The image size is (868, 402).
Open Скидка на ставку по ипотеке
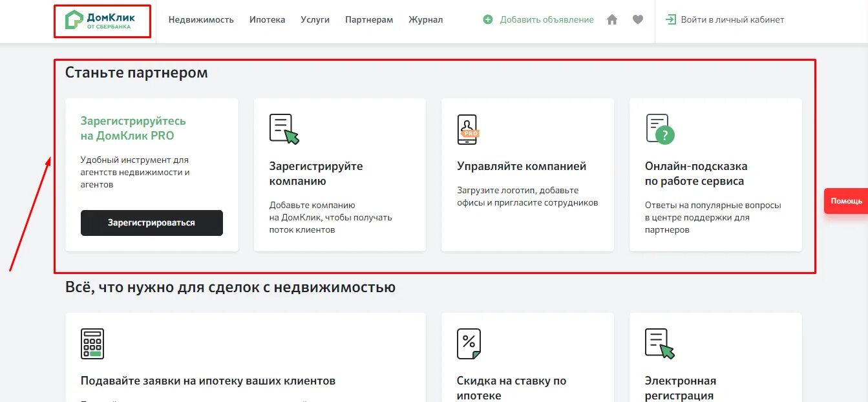coord(512,388)
